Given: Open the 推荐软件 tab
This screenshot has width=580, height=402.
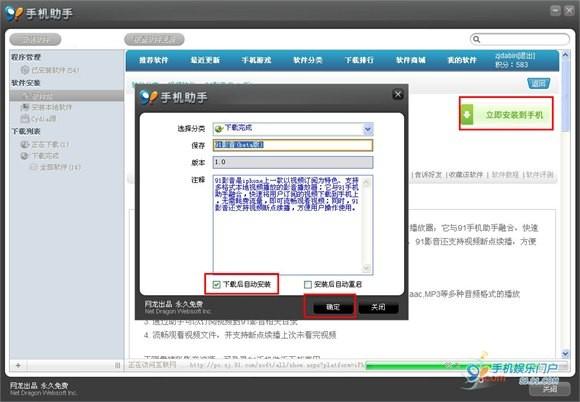Looking at the screenshot, I should (x=154, y=60).
